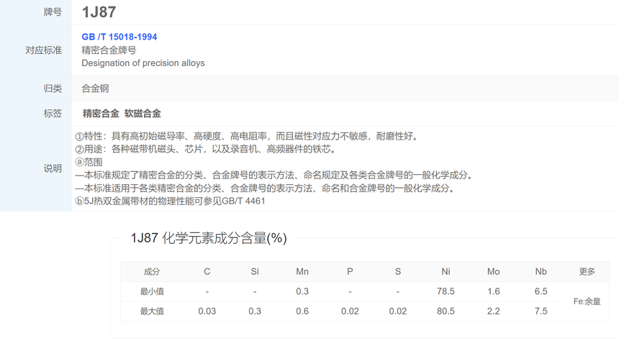Click the ②用途 description line
The height and width of the screenshot is (364, 619).
(206, 149)
